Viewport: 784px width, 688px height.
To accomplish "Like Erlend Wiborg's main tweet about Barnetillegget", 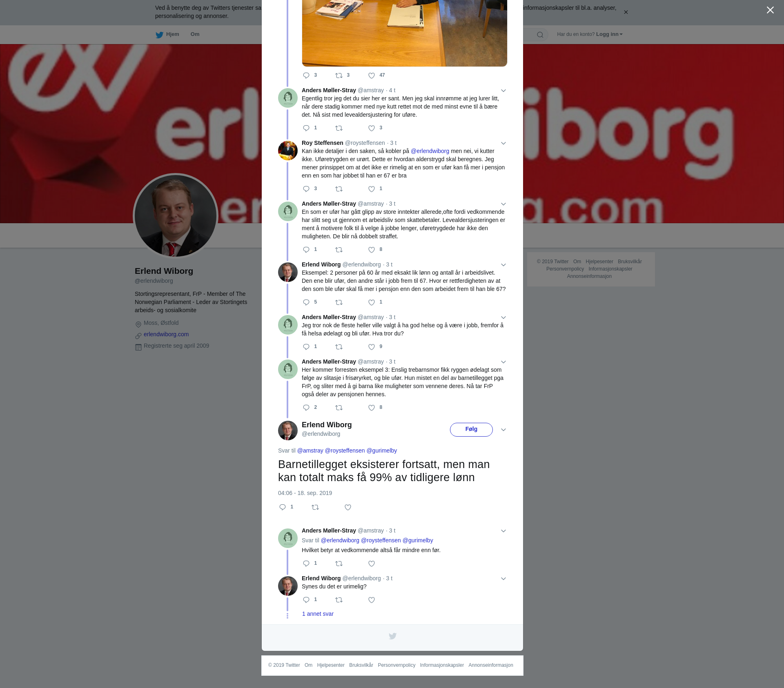I will click(348, 507).
